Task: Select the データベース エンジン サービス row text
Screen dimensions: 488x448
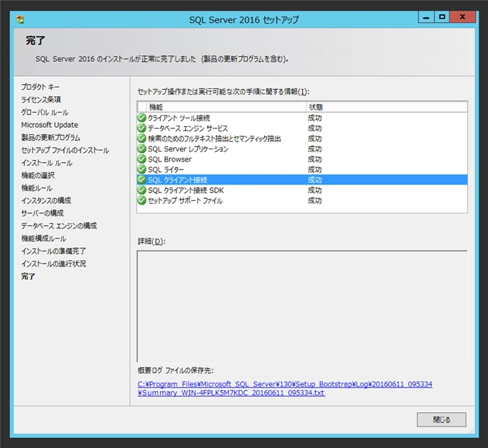Action: pos(188,129)
